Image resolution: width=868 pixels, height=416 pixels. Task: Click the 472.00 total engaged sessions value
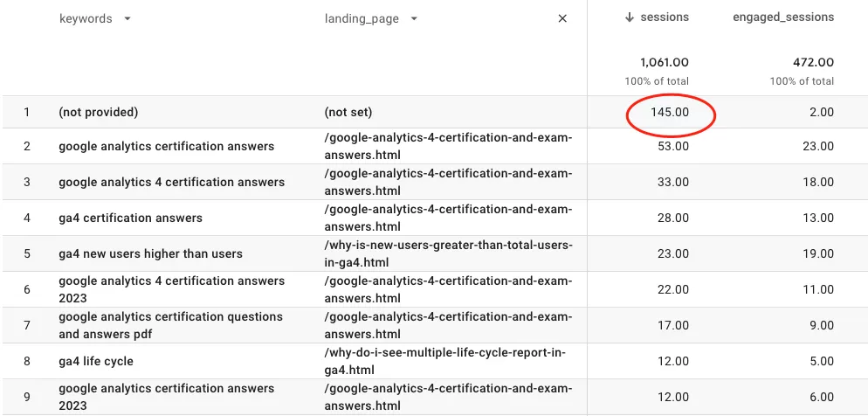click(x=813, y=63)
